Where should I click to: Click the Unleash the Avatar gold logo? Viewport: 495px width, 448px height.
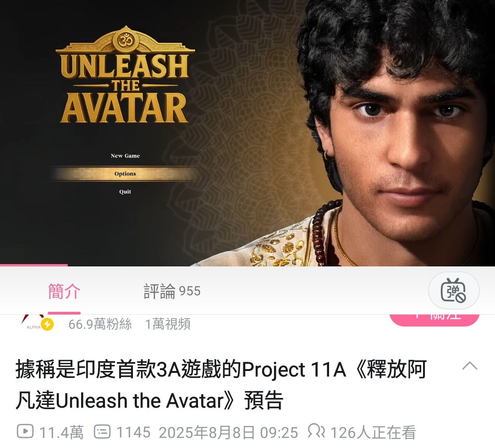coord(125,75)
